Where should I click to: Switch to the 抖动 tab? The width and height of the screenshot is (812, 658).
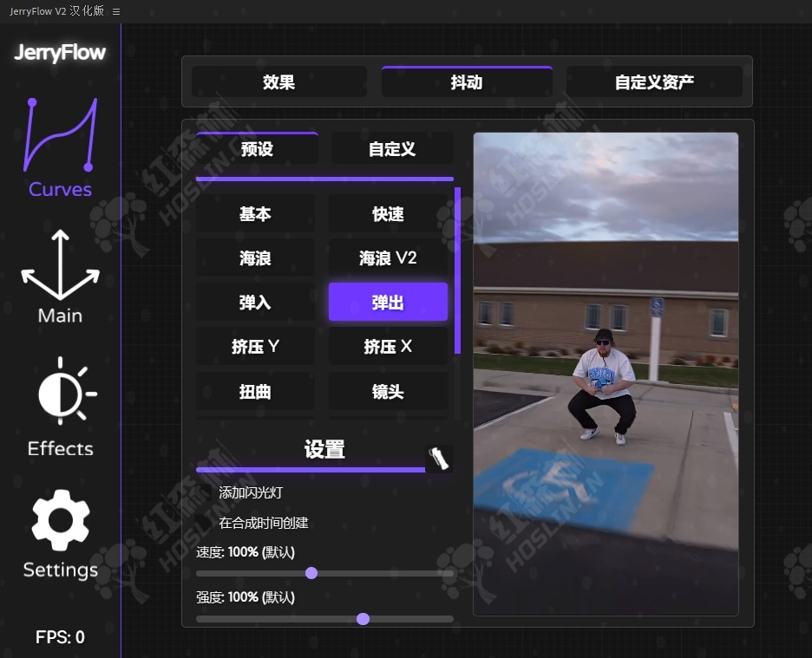pos(467,81)
